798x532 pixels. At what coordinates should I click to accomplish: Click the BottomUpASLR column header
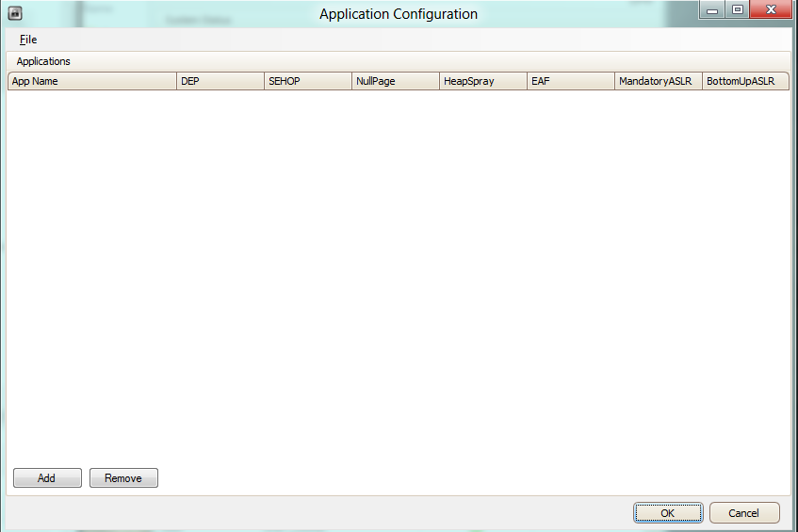(x=745, y=81)
